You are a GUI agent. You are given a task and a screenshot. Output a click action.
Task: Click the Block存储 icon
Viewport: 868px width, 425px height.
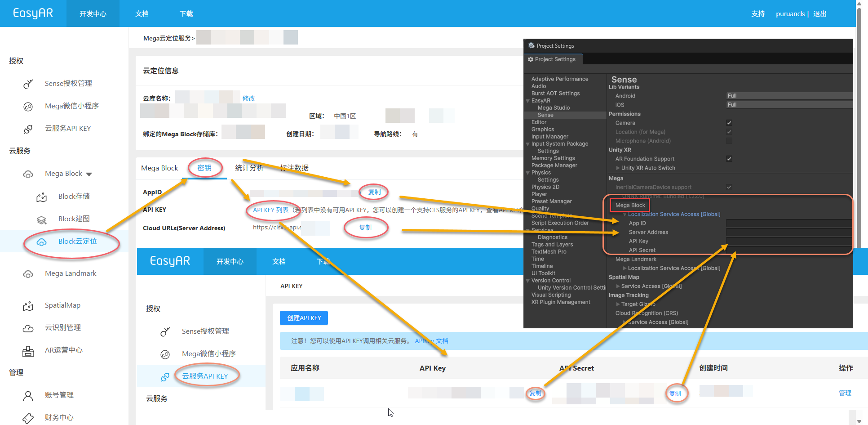tap(41, 197)
